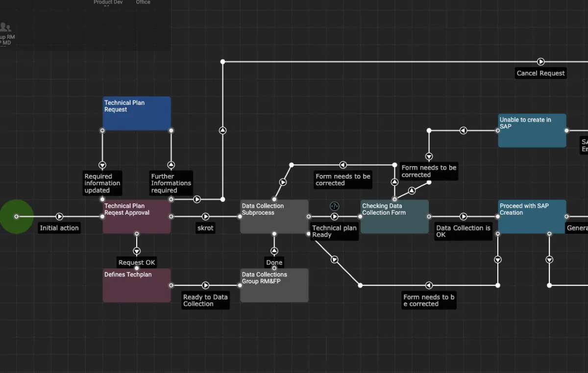Click the green start node circle

(16, 216)
